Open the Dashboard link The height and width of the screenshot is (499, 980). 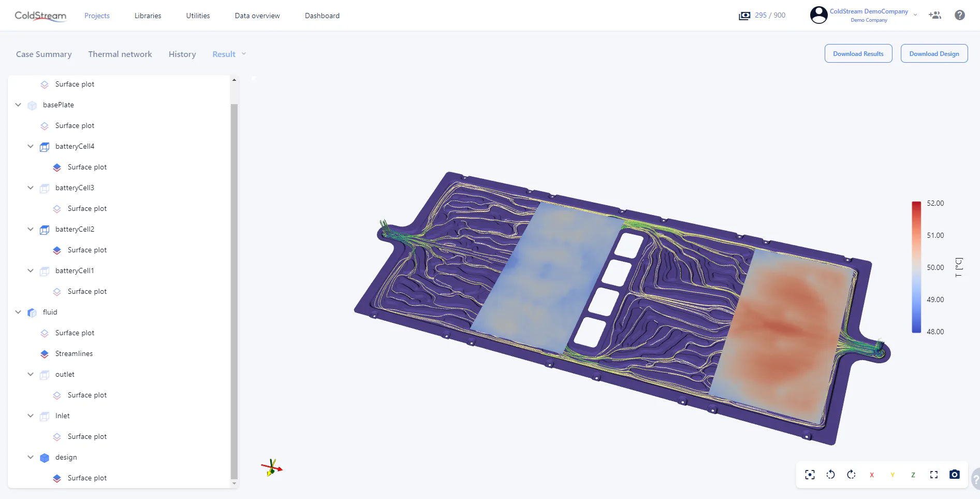322,16
